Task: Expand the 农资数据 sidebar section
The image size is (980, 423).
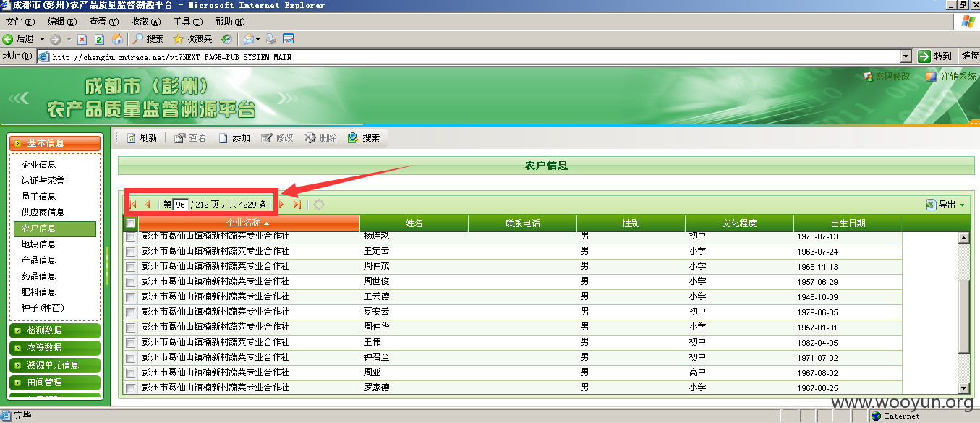Action: click(x=55, y=348)
